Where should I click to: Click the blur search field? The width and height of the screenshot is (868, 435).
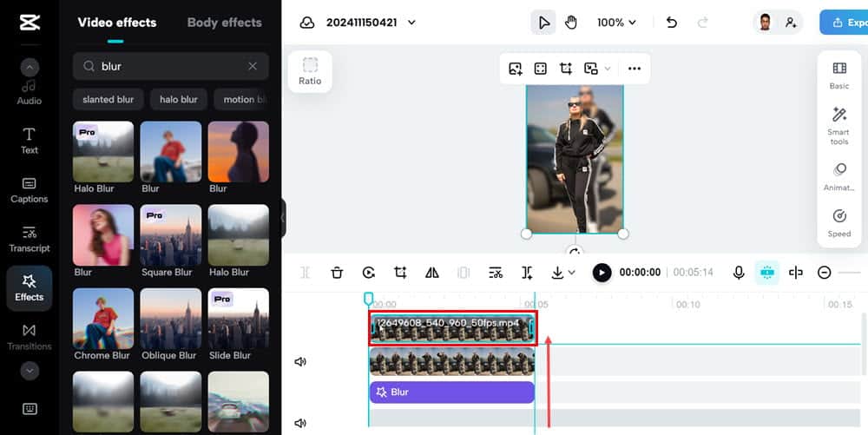[170, 66]
